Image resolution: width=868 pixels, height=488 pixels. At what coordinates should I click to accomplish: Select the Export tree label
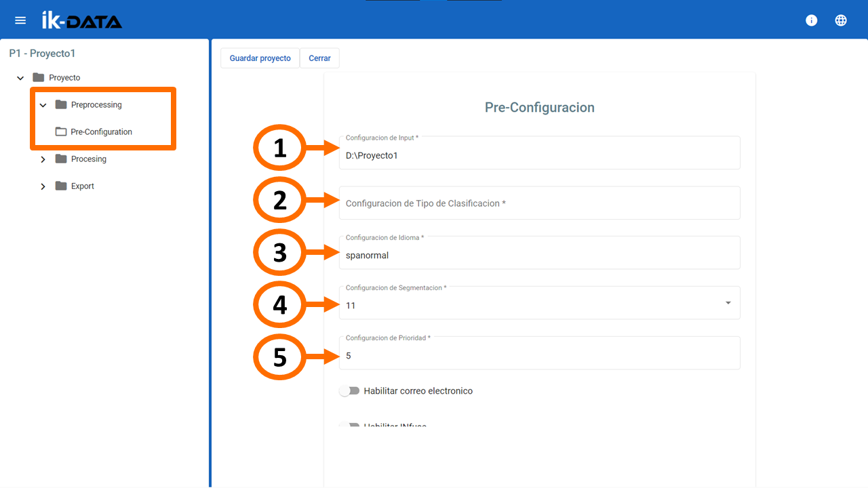tap(83, 186)
